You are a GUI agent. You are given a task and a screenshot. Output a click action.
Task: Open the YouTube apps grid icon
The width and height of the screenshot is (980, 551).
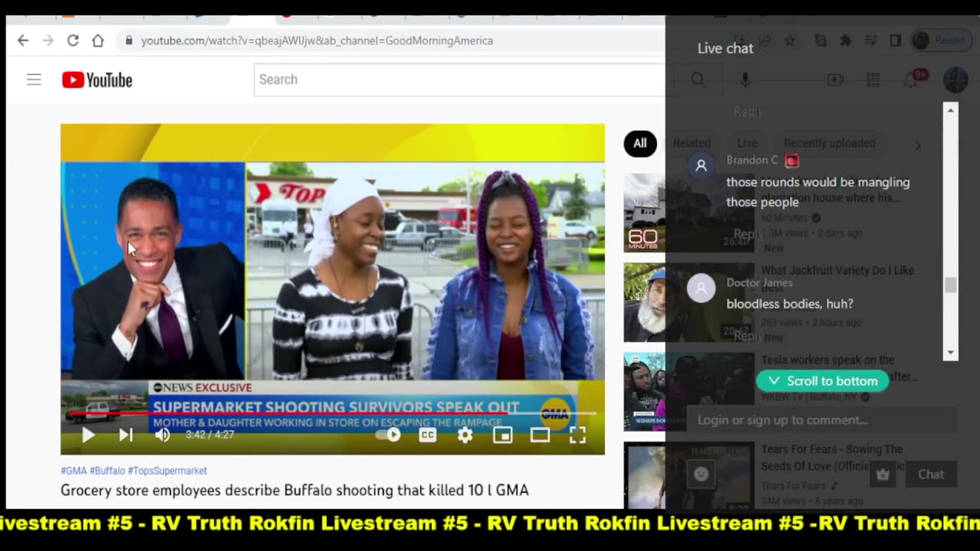873,80
